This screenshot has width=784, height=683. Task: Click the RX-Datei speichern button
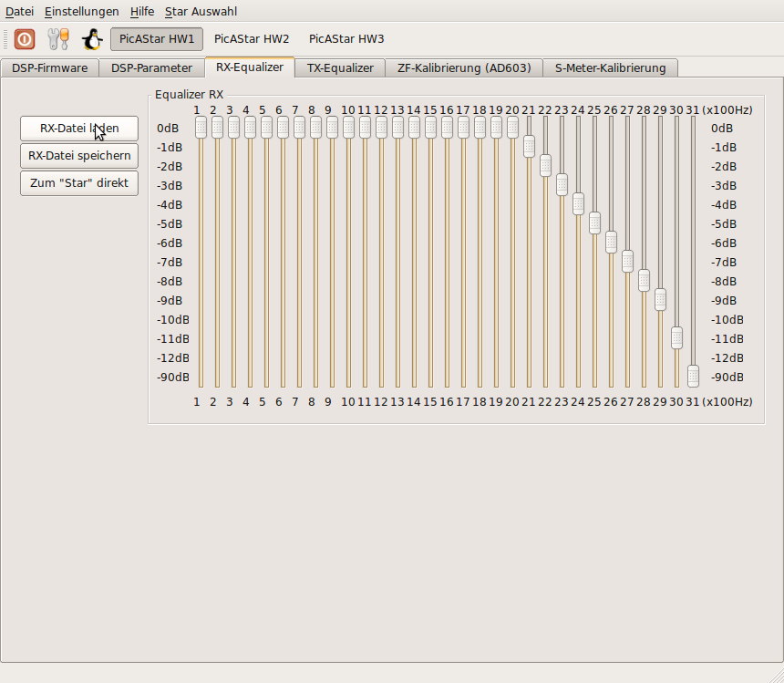[x=79, y=156]
